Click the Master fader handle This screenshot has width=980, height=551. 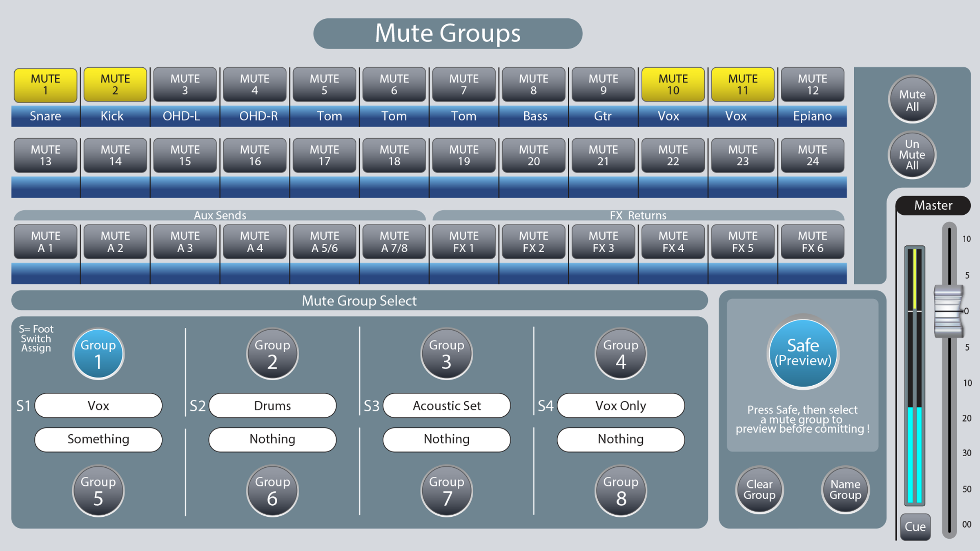pos(949,311)
